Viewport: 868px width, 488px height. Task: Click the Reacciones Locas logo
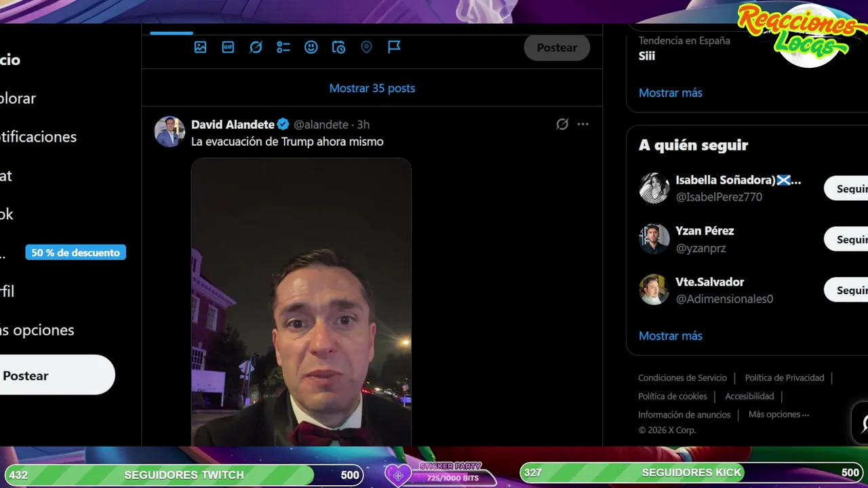point(801,34)
